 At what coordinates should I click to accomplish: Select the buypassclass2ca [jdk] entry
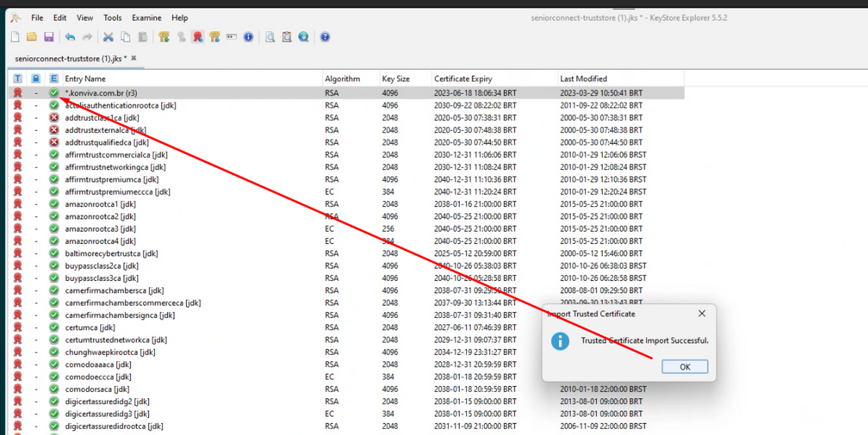tap(346, 266)
